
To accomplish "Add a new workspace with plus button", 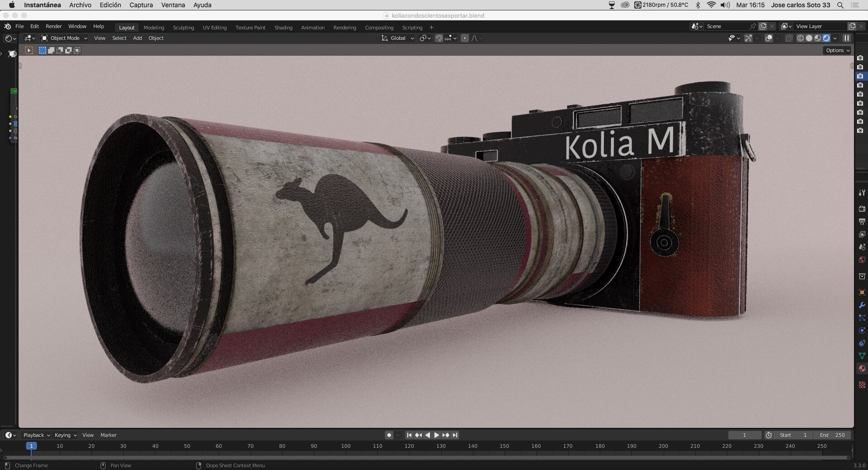I will click(431, 28).
